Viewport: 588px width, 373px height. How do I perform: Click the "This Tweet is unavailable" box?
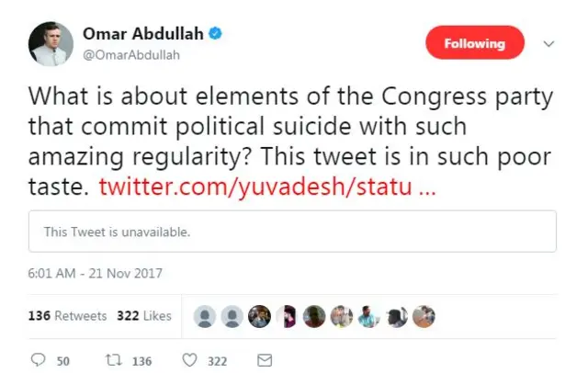(292, 232)
